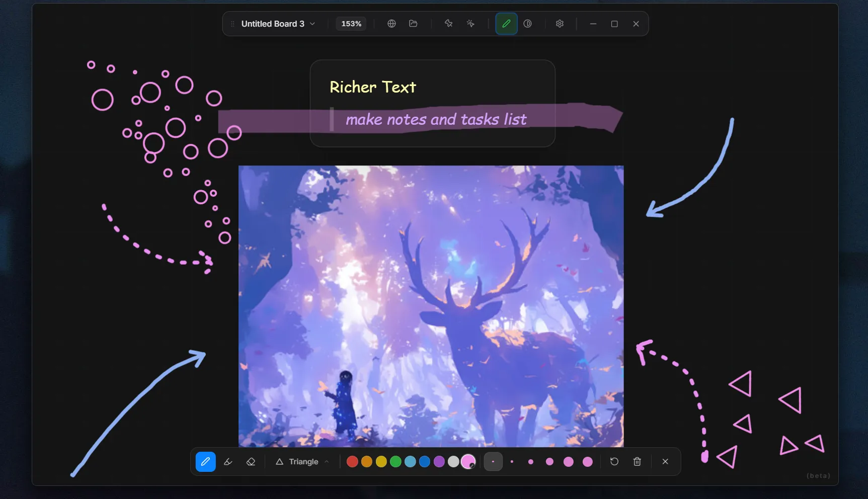Pick the green color swatch
The height and width of the screenshot is (499, 868).
click(396, 462)
